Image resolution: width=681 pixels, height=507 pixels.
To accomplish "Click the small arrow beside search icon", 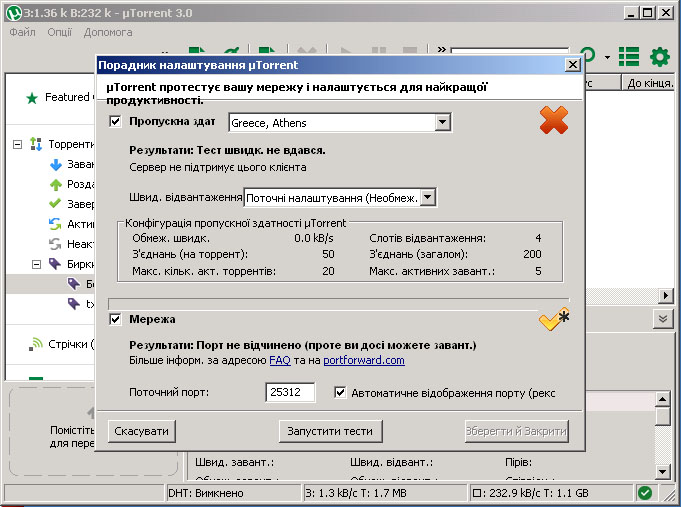I will pyautogui.click(x=607, y=57).
